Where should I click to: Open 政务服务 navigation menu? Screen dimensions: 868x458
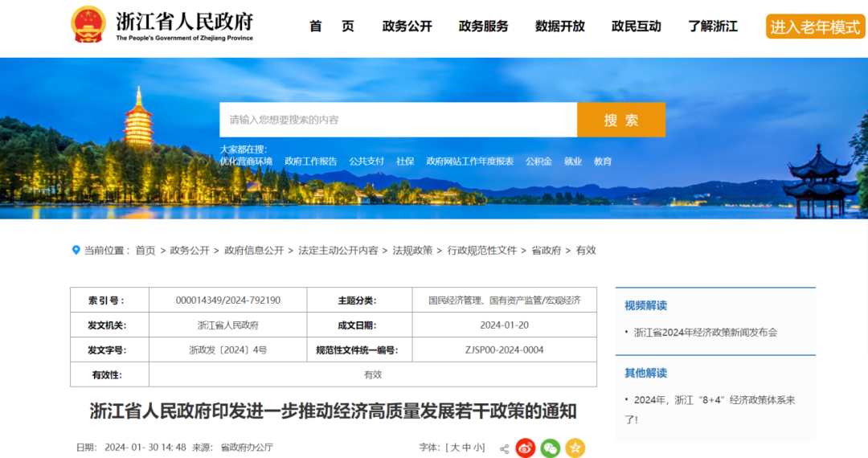[483, 26]
